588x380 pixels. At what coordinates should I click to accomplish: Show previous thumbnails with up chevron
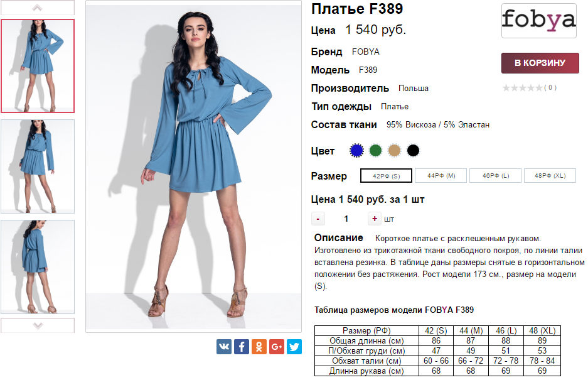[38, 8]
